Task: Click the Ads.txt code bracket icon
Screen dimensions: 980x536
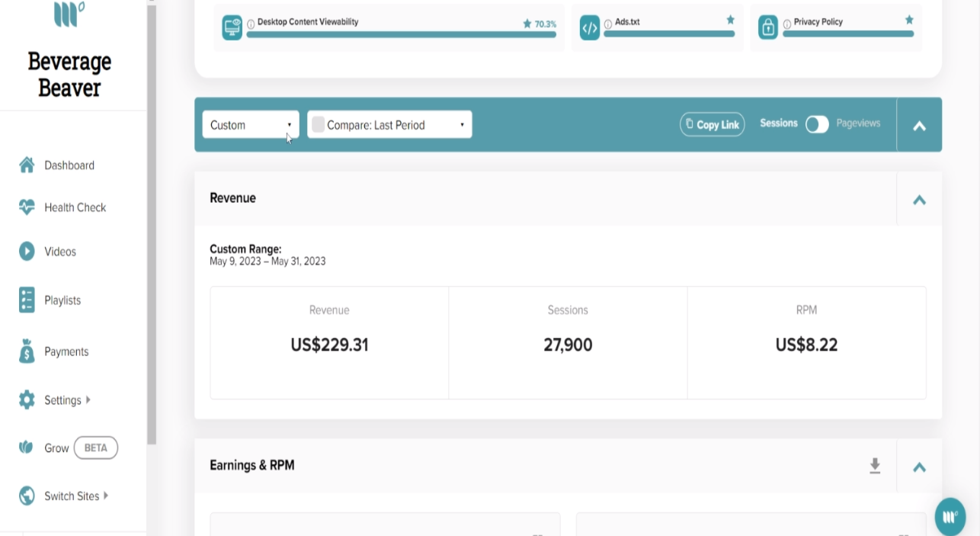Action: click(590, 28)
